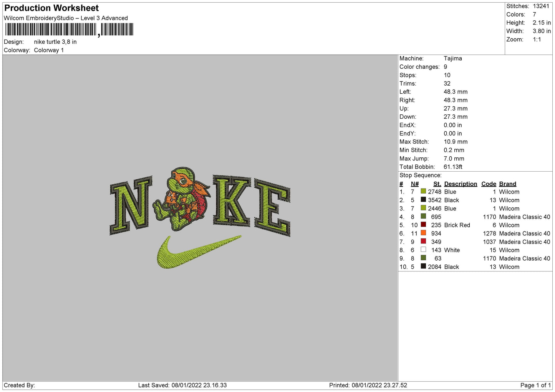Click the White swatch in stop row 8
Screen dimensions: 555x392
[423, 250]
